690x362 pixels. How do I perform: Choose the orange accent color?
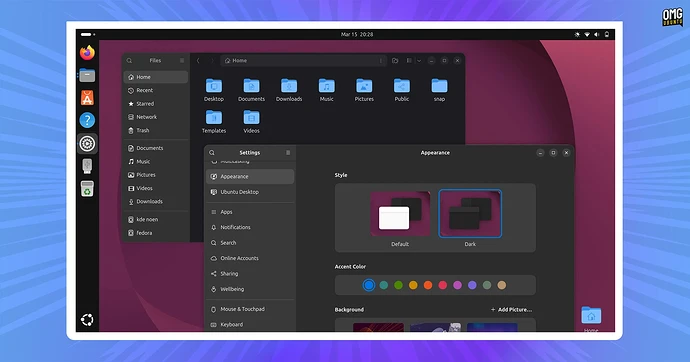(x=428, y=285)
